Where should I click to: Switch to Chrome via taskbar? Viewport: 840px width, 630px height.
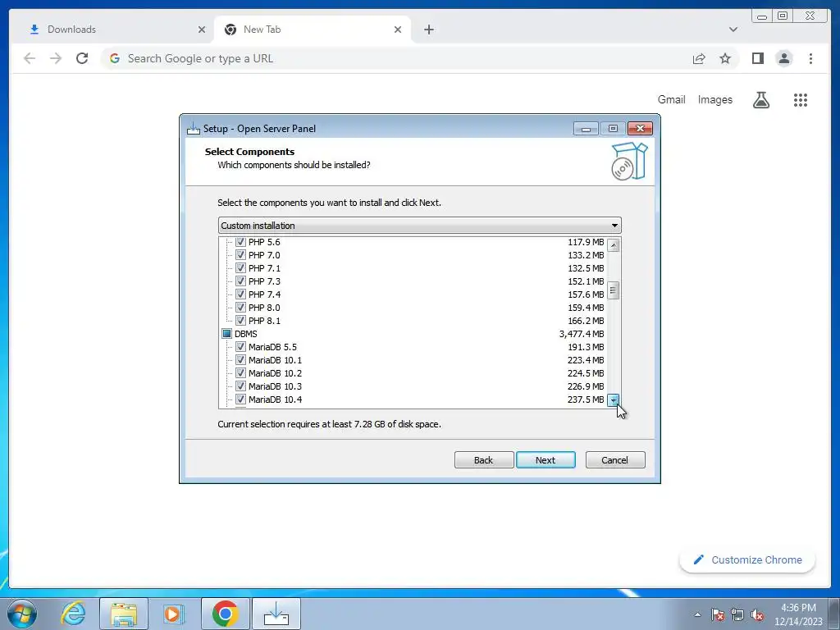(225, 614)
